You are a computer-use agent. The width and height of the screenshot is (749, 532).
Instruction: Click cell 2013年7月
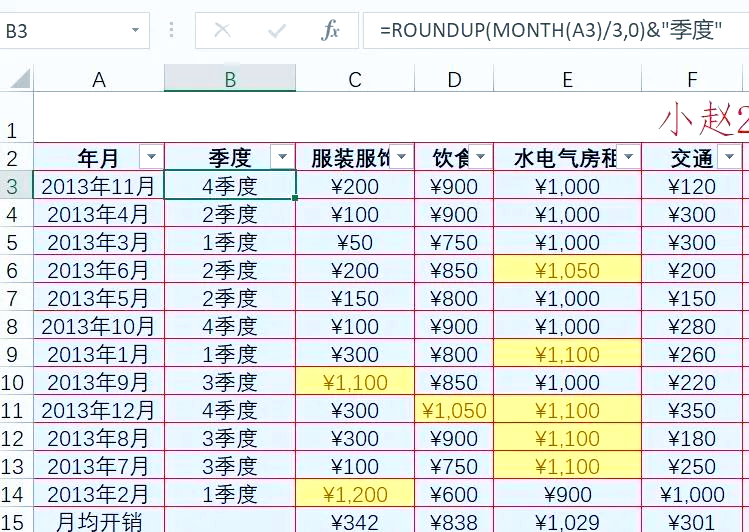point(99,466)
